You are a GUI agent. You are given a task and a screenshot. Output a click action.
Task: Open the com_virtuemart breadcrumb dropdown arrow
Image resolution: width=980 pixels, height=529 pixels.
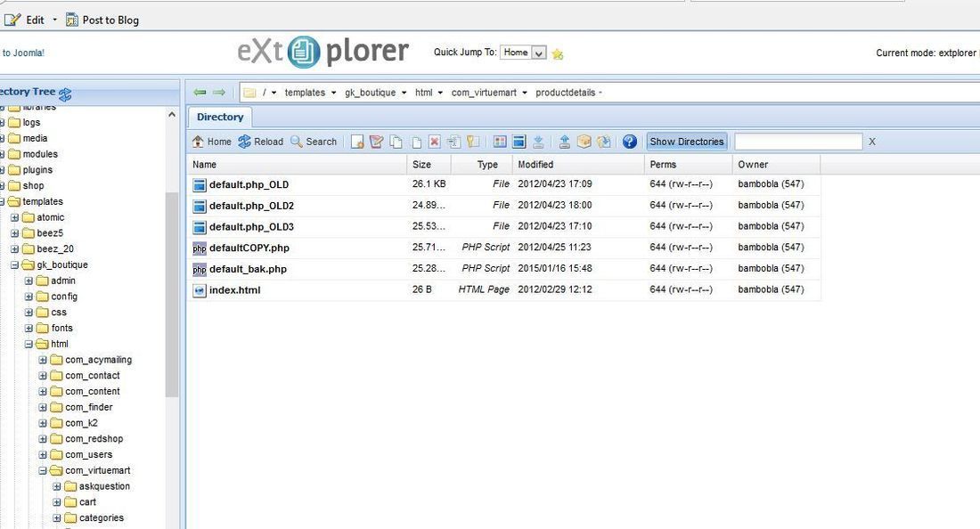(525, 93)
